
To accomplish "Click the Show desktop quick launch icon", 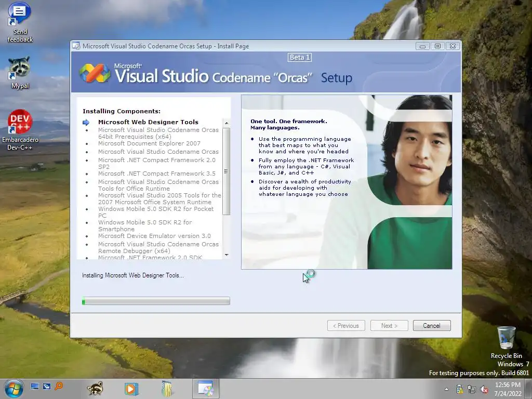I will [x=35, y=386].
